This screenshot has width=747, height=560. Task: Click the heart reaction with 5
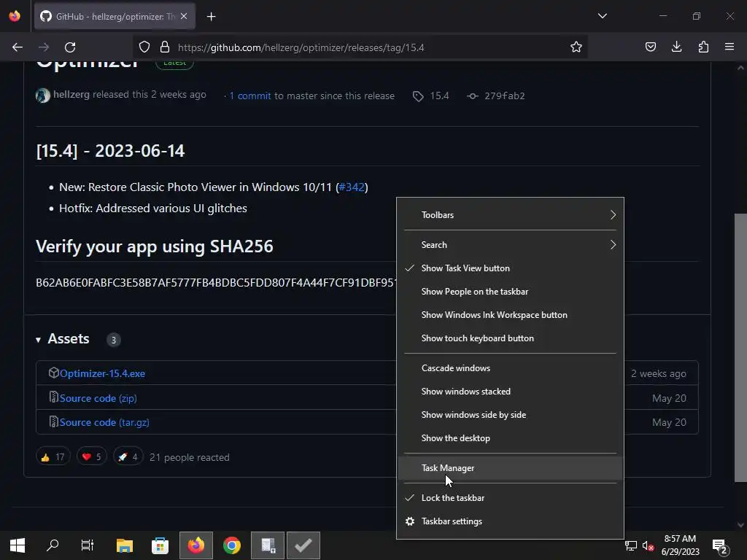[x=91, y=457]
